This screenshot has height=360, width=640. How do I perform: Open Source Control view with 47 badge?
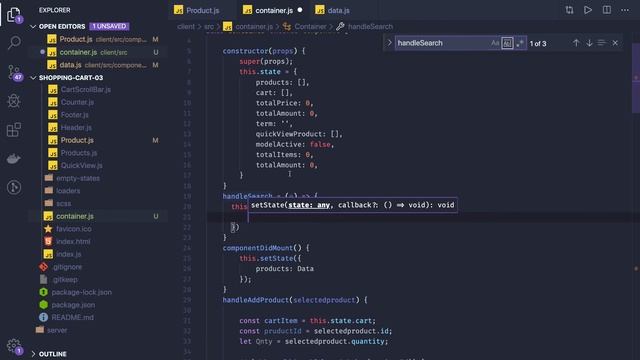click(x=15, y=72)
